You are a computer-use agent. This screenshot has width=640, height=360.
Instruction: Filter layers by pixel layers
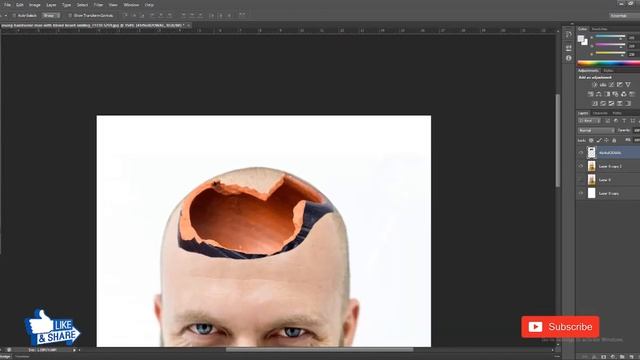pyautogui.click(x=607, y=121)
